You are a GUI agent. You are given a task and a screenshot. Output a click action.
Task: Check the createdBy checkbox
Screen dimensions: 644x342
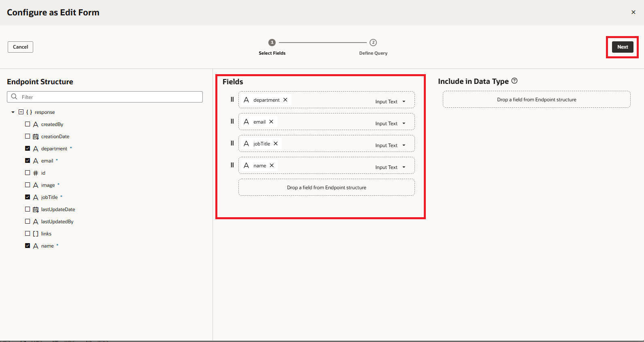28,124
